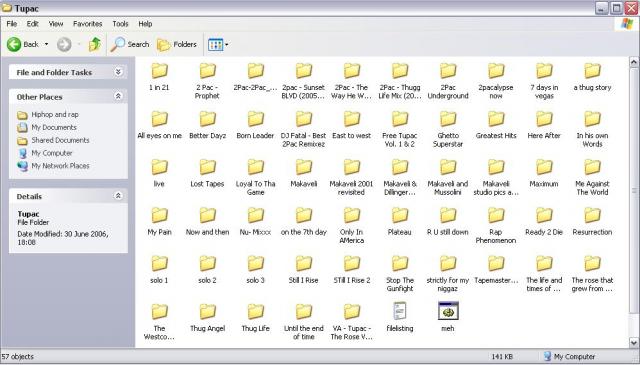
Task: Click the 'Thug Life' folder name
Action: click(x=256, y=328)
